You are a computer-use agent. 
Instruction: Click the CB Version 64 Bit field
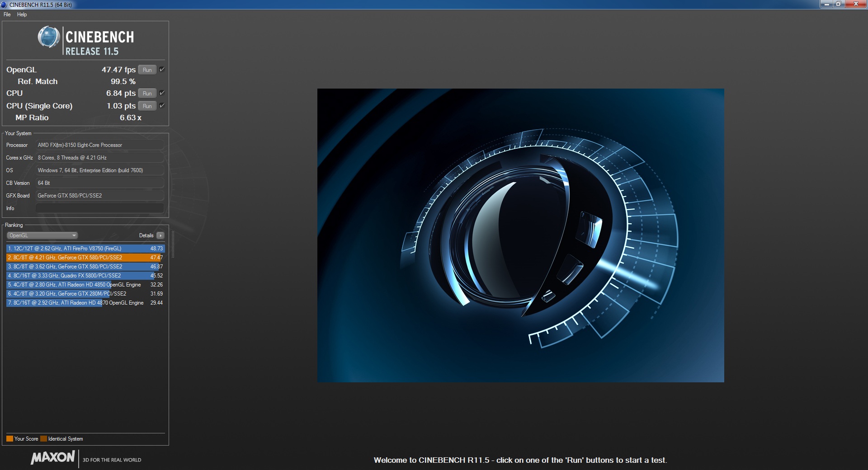[99, 183]
